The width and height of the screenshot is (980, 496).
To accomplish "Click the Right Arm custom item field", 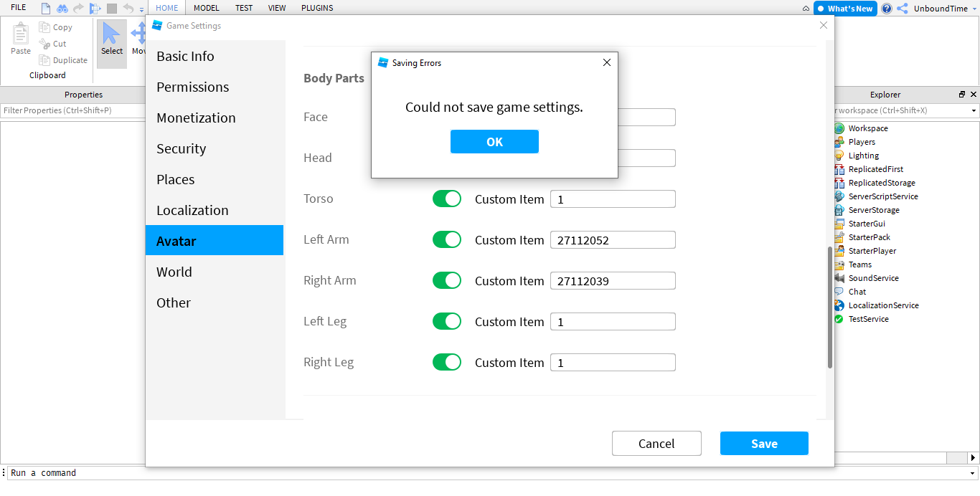I will coord(613,281).
